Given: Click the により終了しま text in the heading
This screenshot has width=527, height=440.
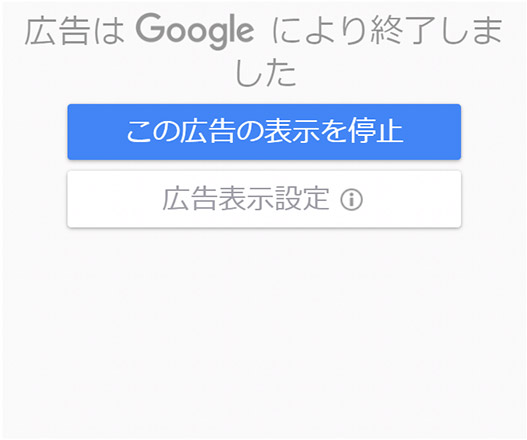Looking at the screenshot, I should 388,31.
